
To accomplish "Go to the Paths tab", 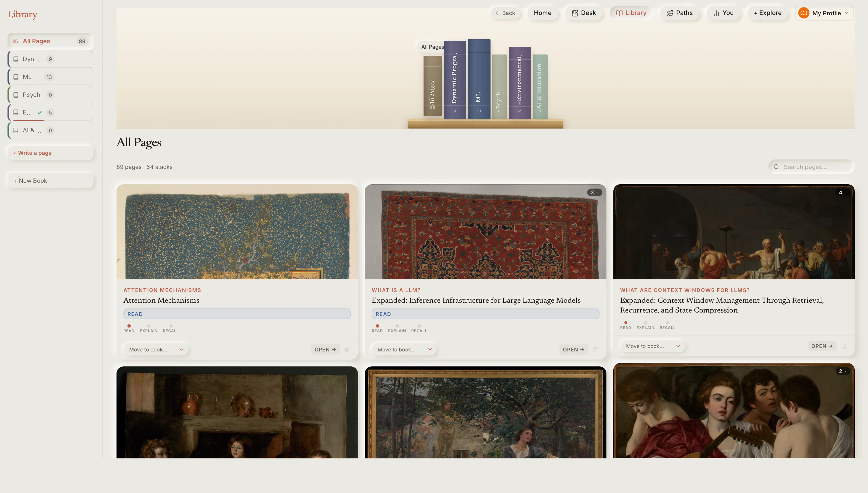I will (680, 13).
